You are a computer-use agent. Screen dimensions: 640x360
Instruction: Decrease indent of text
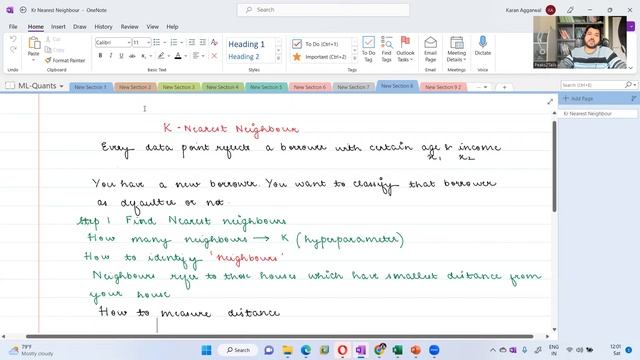coord(191,42)
